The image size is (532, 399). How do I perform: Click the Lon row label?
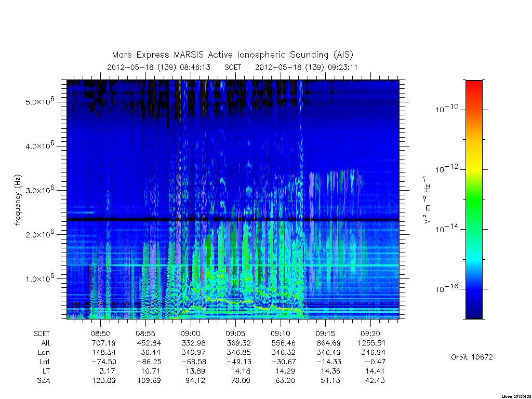click(x=44, y=353)
